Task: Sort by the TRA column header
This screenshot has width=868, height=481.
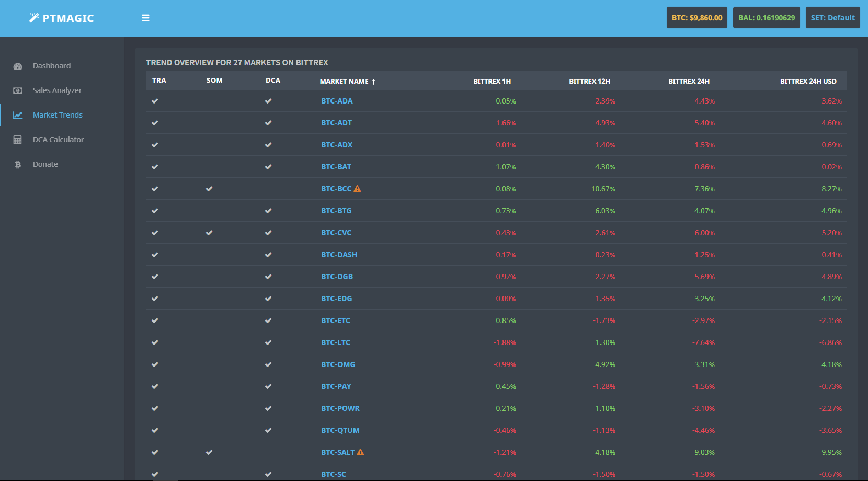Action: click(159, 81)
